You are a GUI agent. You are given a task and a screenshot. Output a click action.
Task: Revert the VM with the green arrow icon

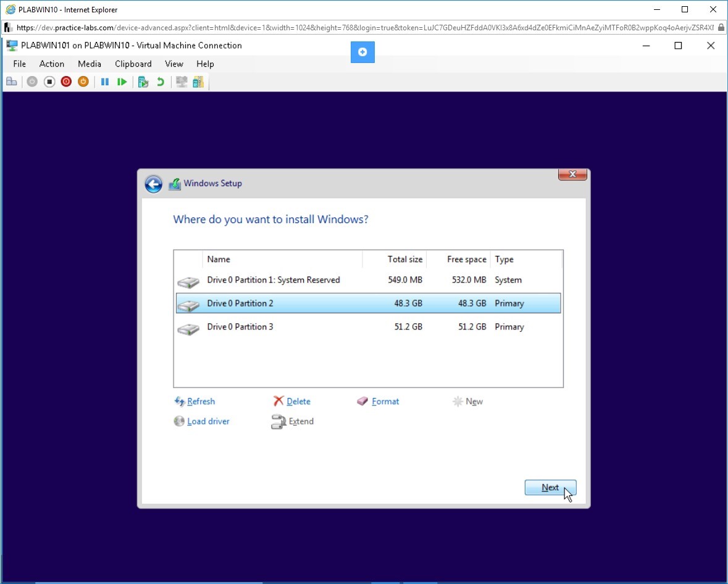(160, 82)
